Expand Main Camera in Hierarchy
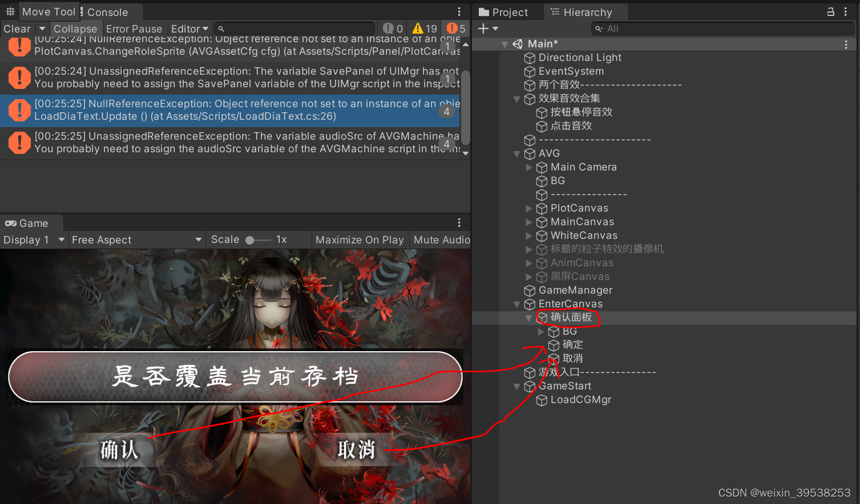The image size is (860, 504). coord(528,168)
